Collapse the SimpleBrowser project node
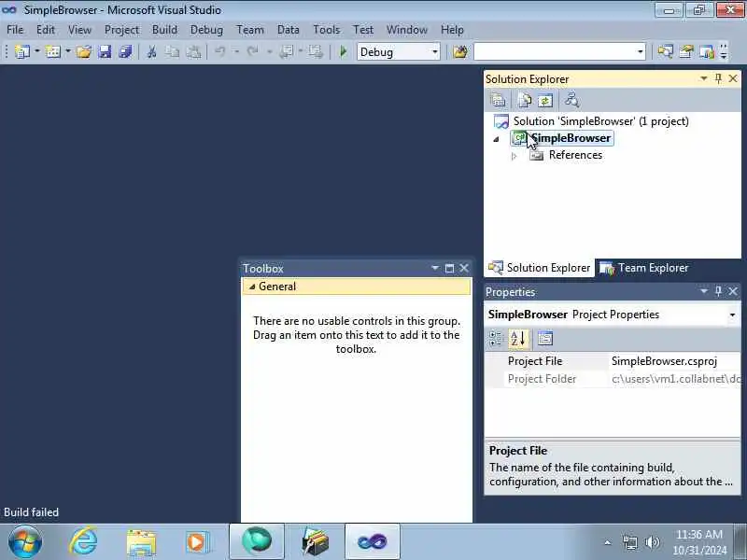This screenshot has height=560, width=747. (496, 139)
